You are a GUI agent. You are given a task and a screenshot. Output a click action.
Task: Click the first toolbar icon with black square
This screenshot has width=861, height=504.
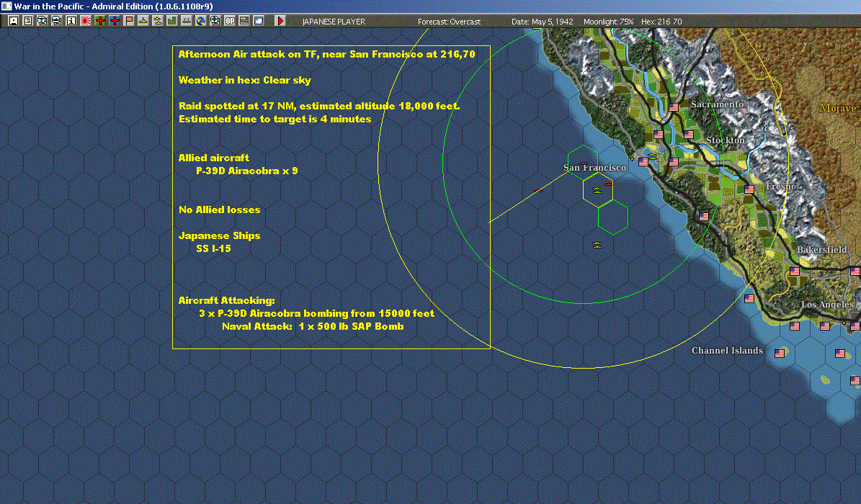(14, 21)
